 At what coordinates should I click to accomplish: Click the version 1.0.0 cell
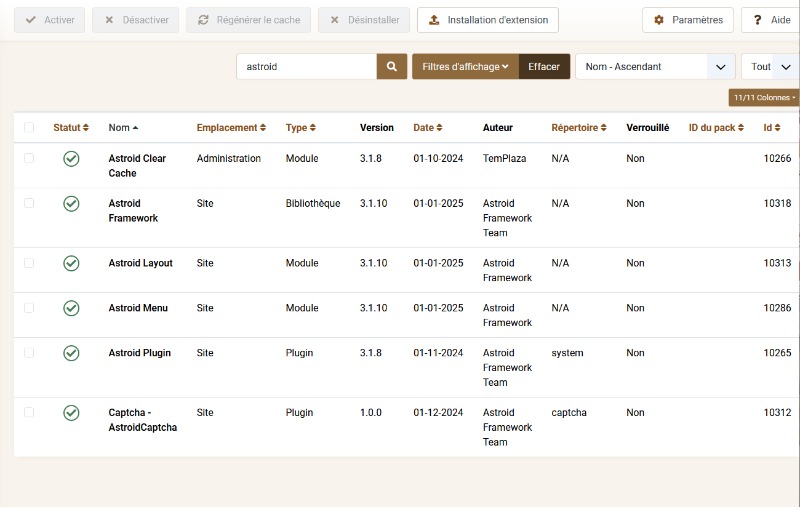coord(370,413)
